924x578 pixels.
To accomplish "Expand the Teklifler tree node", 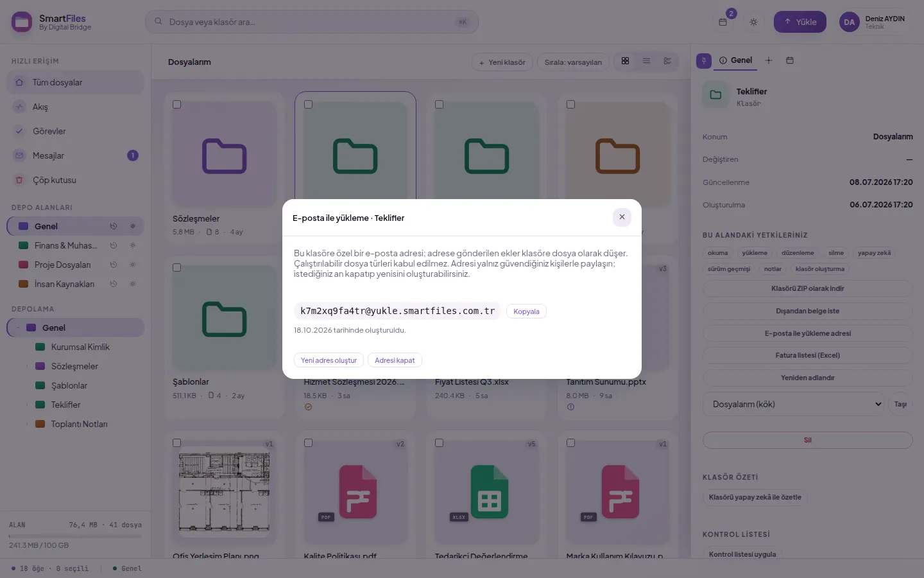I will pos(27,405).
